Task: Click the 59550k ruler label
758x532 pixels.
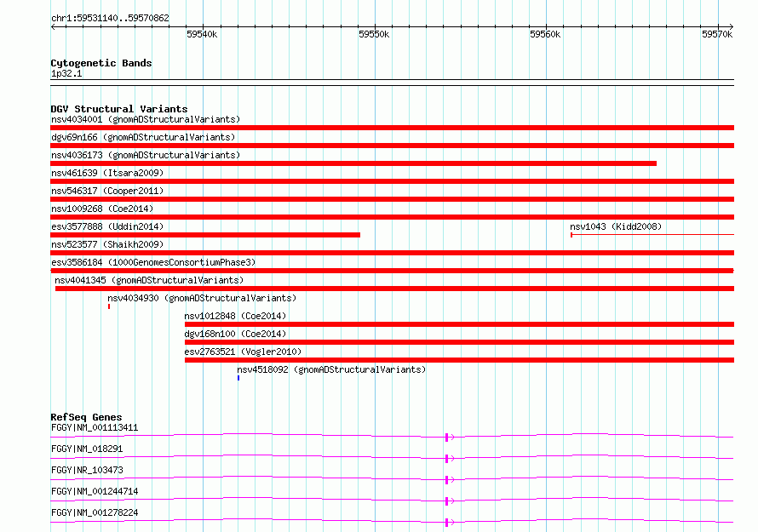Action: tap(374, 34)
